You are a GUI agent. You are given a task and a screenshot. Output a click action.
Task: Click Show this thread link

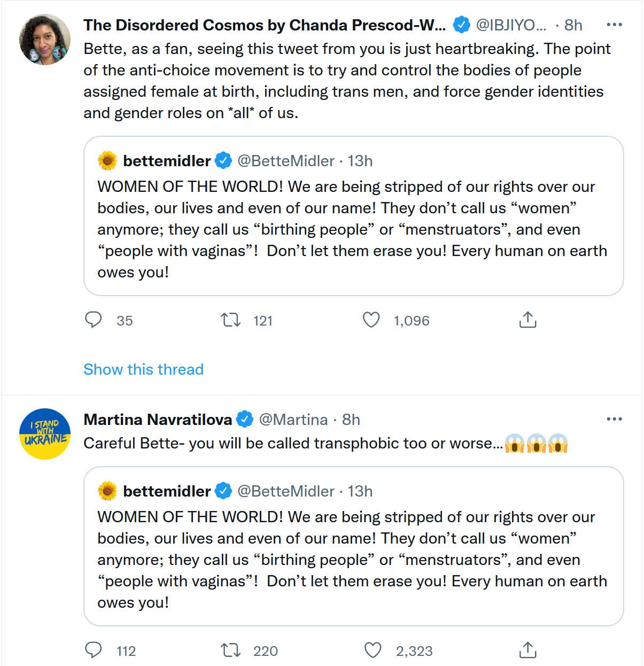tap(143, 369)
